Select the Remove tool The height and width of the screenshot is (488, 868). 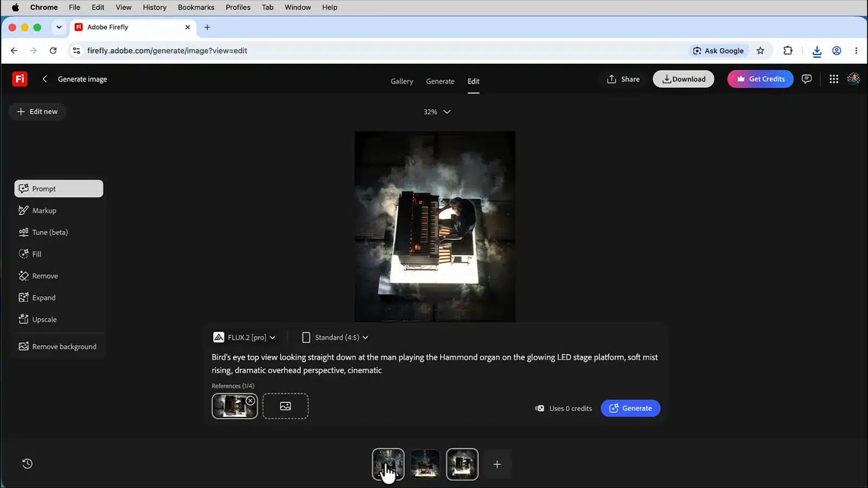coord(59,276)
